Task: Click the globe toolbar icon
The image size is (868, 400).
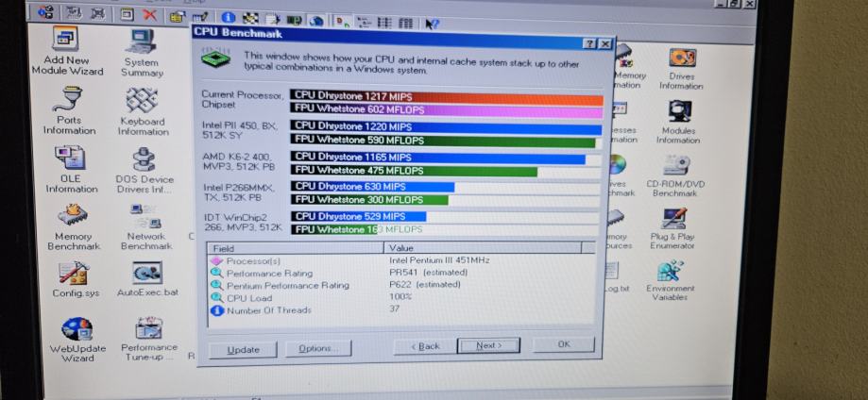Action: coord(315,21)
